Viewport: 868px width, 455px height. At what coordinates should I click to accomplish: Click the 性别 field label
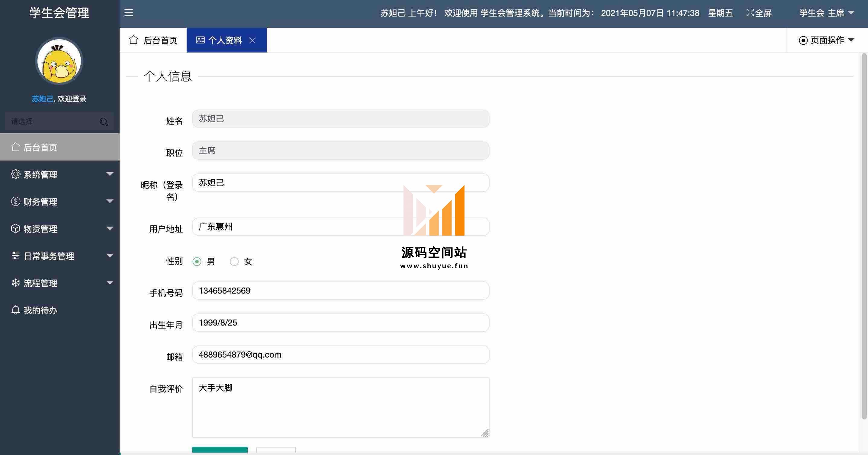(x=174, y=261)
